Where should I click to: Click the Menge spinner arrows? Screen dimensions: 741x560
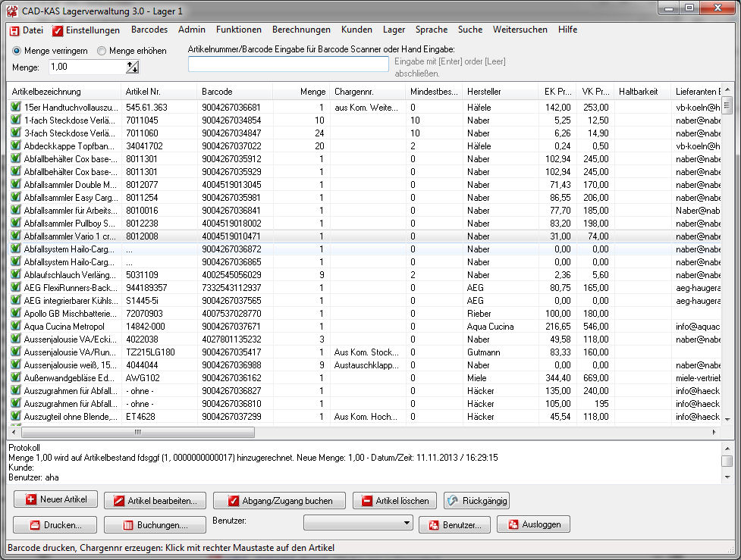[x=133, y=67]
